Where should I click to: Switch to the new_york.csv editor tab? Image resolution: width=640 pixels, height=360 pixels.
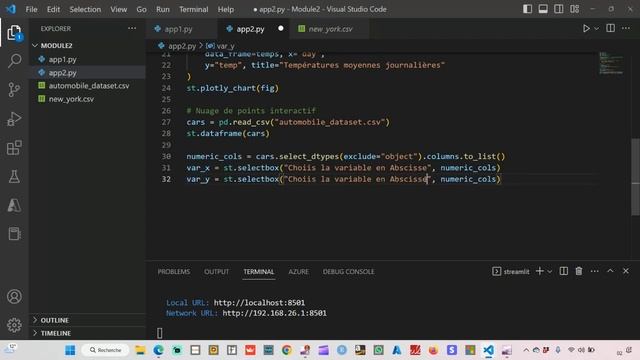coord(330,29)
